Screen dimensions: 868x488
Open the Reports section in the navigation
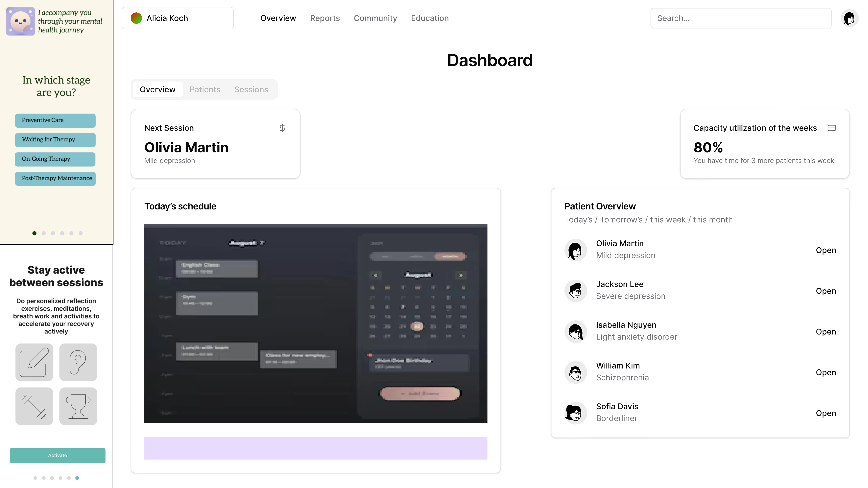tap(325, 18)
